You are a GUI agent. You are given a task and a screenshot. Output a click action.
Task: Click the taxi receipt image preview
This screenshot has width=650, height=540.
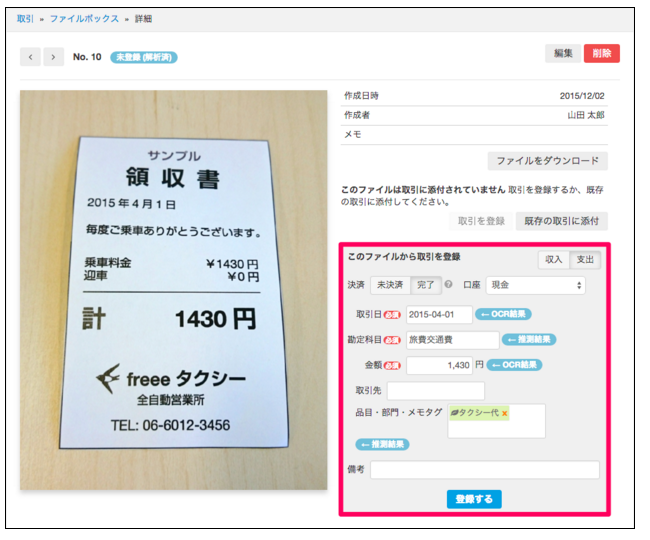(x=173, y=290)
